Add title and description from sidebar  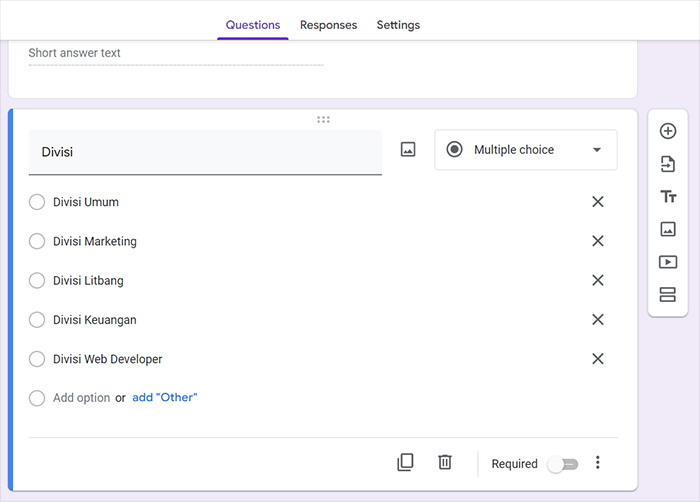point(668,197)
